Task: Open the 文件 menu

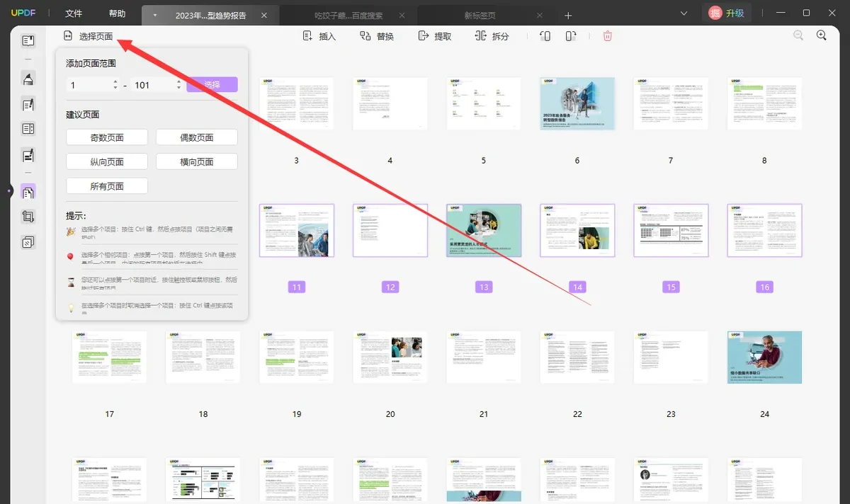Action: click(x=74, y=13)
